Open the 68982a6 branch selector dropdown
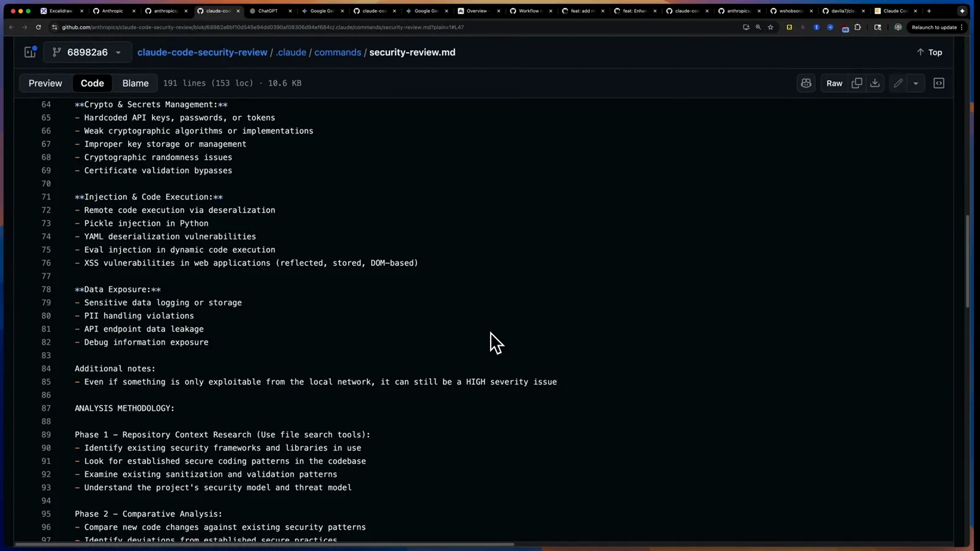980x551 pixels. tap(88, 53)
